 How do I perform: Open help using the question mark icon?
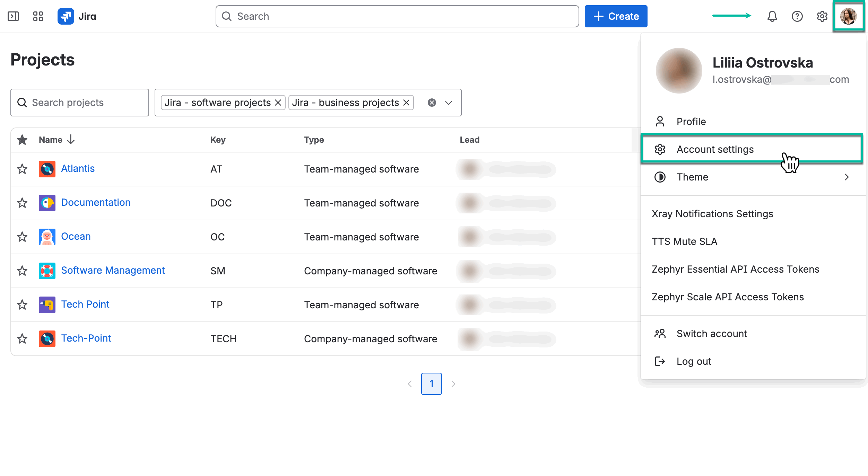coord(797,16)
